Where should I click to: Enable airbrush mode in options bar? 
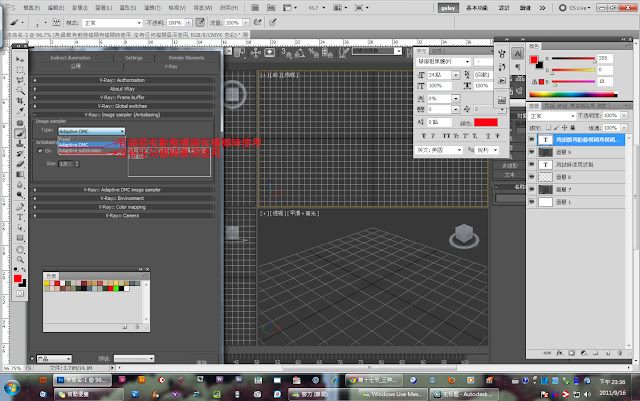[x=258, y=22]
